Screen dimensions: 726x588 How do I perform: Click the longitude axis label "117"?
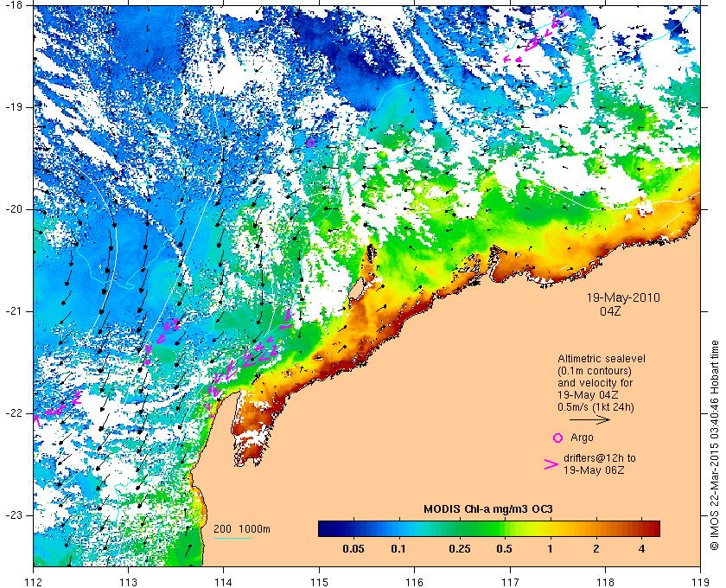tap(510, 581)
